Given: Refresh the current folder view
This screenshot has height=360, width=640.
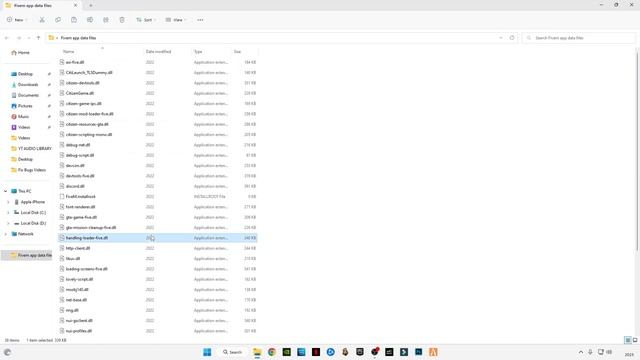Looking at the screenshot, I should pyautogui.click(x=512, y=38).
